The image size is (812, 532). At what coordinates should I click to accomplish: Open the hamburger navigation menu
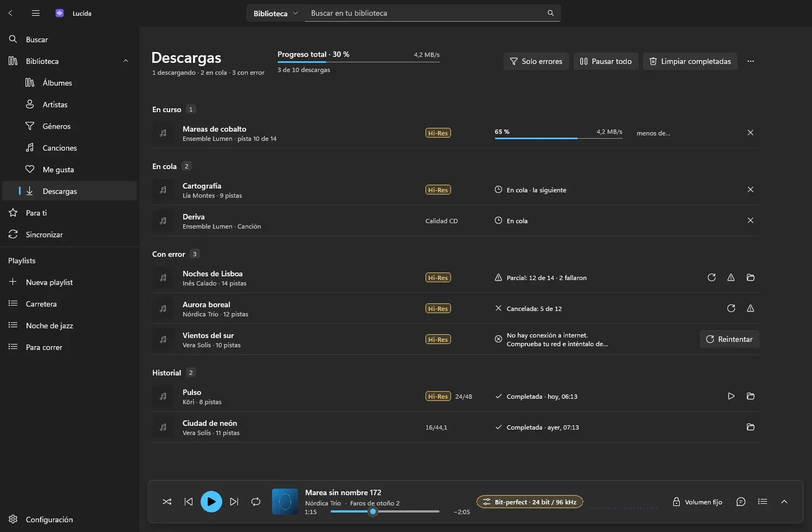[x=36, y=13]
